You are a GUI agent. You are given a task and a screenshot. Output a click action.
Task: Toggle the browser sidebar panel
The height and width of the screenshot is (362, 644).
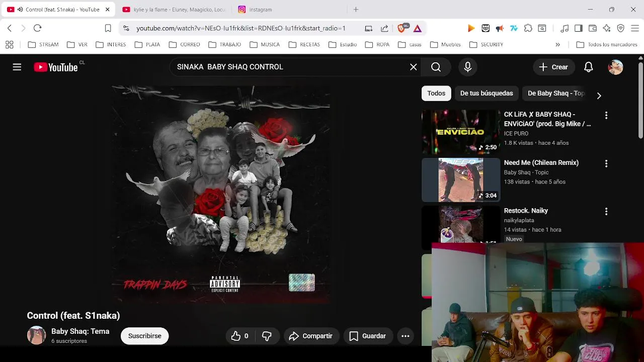click(x=579, y=28)
